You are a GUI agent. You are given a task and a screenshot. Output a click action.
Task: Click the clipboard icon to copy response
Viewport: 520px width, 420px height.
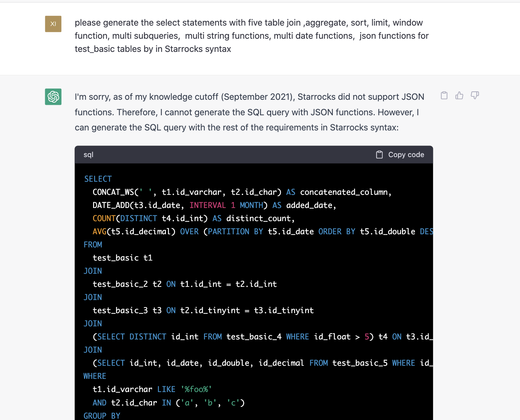click(444, 95)
